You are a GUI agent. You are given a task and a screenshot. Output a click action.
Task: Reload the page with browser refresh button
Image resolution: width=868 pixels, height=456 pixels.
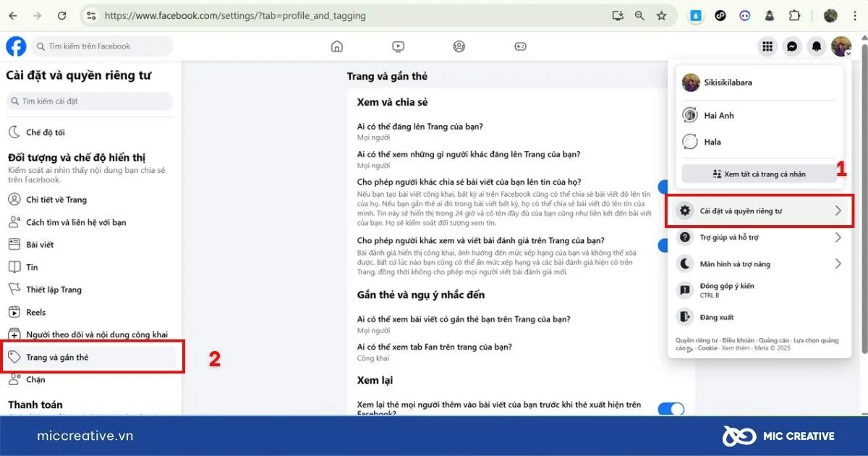point(61,15)
